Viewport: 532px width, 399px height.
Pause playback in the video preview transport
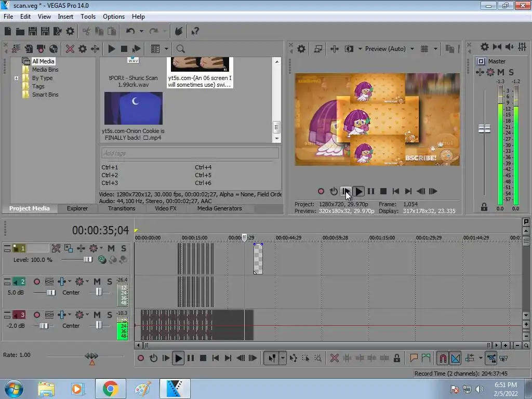[371, 191]
